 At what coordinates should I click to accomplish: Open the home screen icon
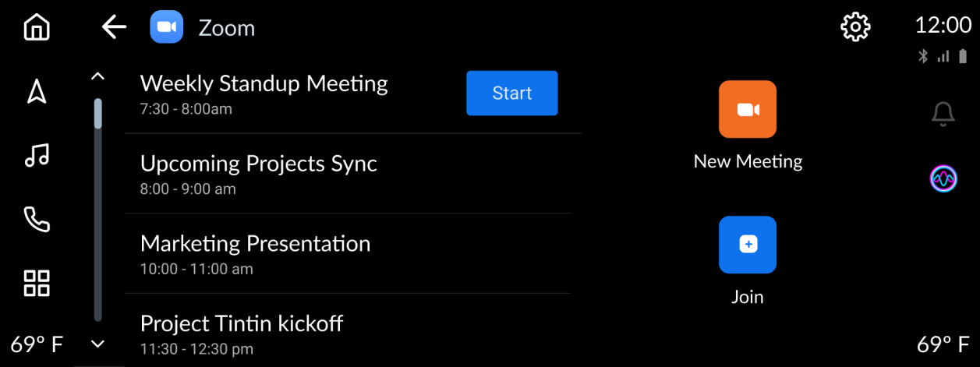[37, 28]
